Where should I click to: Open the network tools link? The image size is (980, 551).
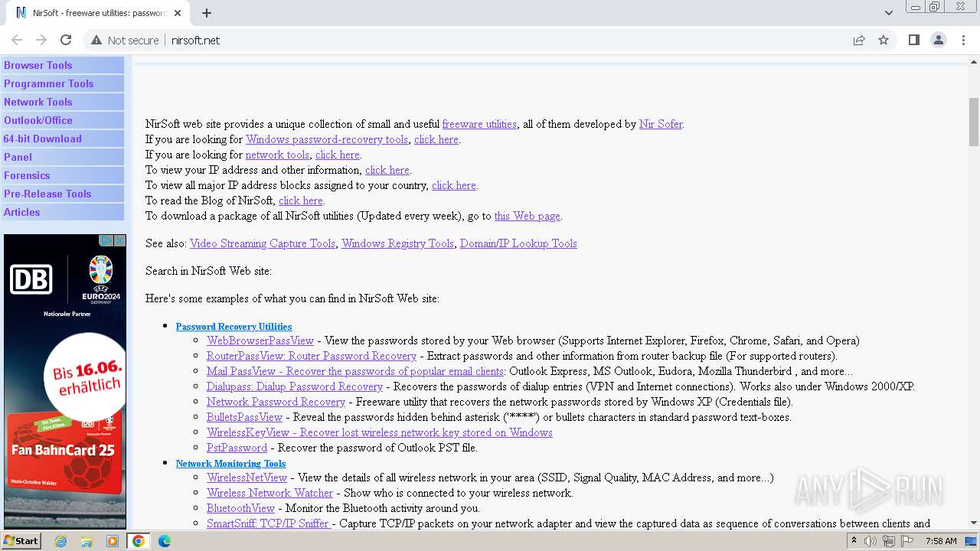[x=277, y=155]
